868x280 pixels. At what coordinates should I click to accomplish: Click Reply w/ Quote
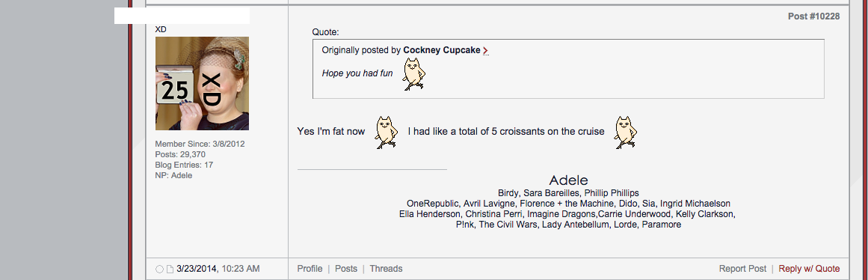(x=809, y=269)
